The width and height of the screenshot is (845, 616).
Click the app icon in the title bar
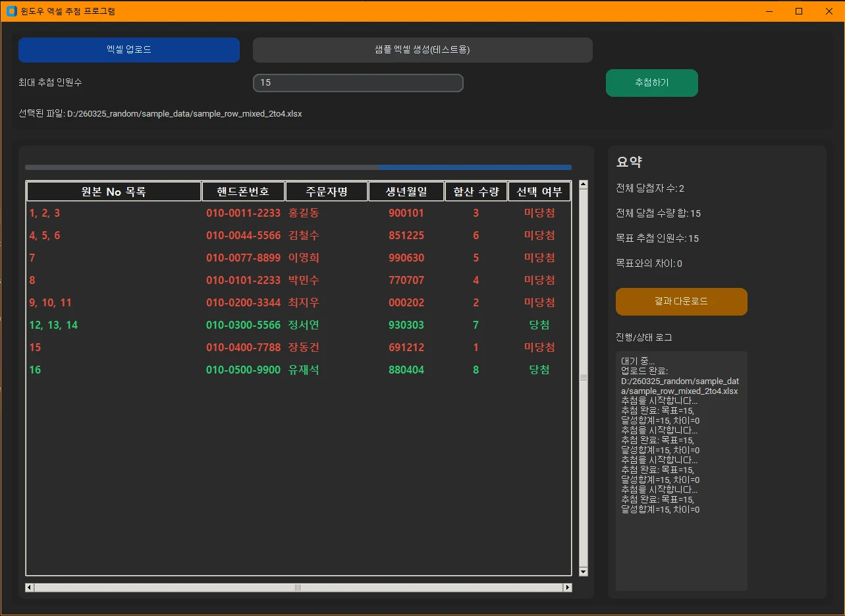[x=11, y=11]
